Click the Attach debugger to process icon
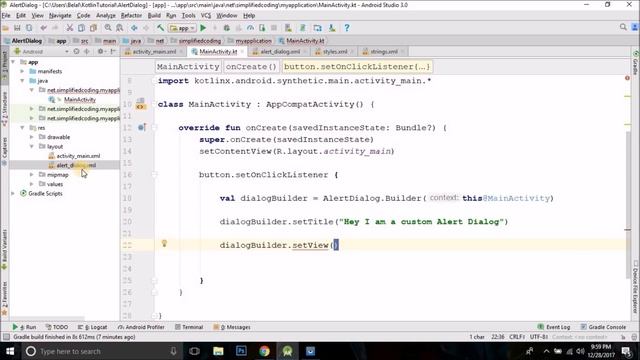This screenshot has width=640, height=360. 262,28
